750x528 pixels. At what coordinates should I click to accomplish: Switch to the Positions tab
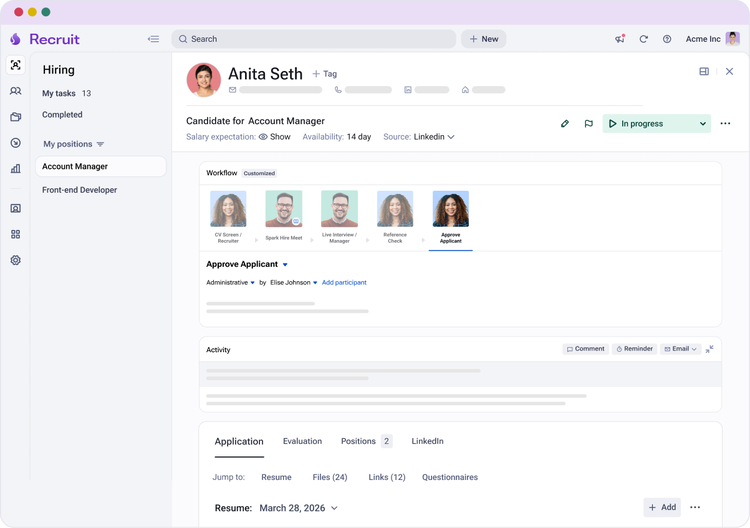click(366, 441)
